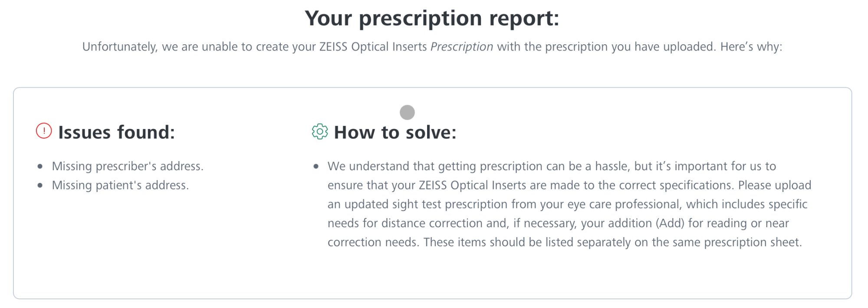868x308 pixels.
Task: Click the red exclamation warning icon
Action: (44, 131)
